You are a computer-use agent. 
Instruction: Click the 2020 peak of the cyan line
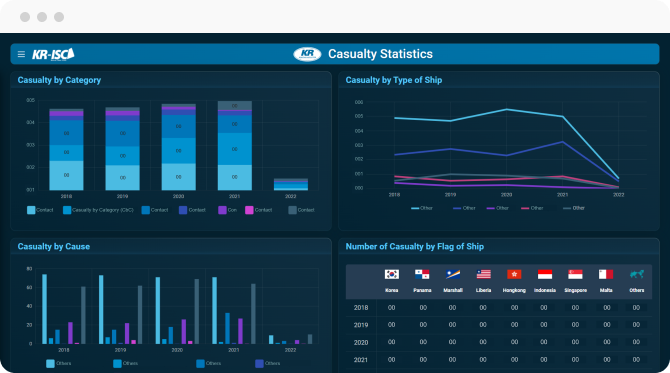click(506, 109)
